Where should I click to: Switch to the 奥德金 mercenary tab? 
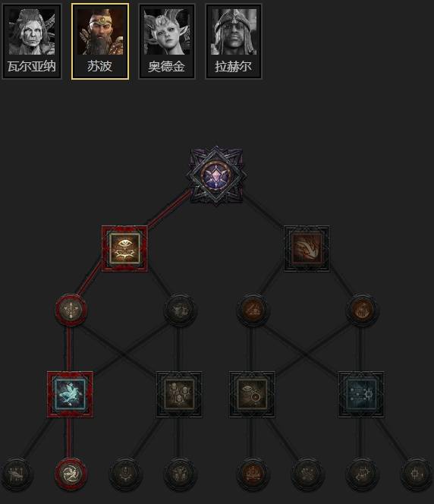[167, 42]
